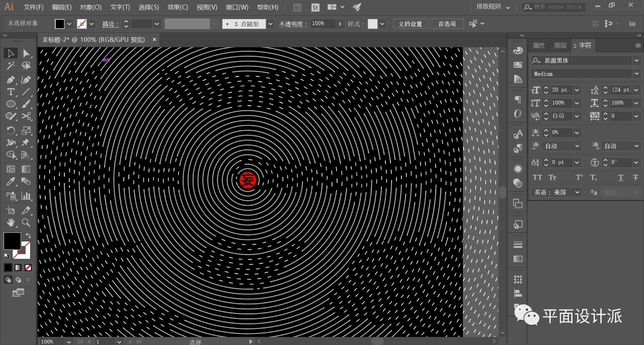Click the control bar fill color swatch

point(60,24)
